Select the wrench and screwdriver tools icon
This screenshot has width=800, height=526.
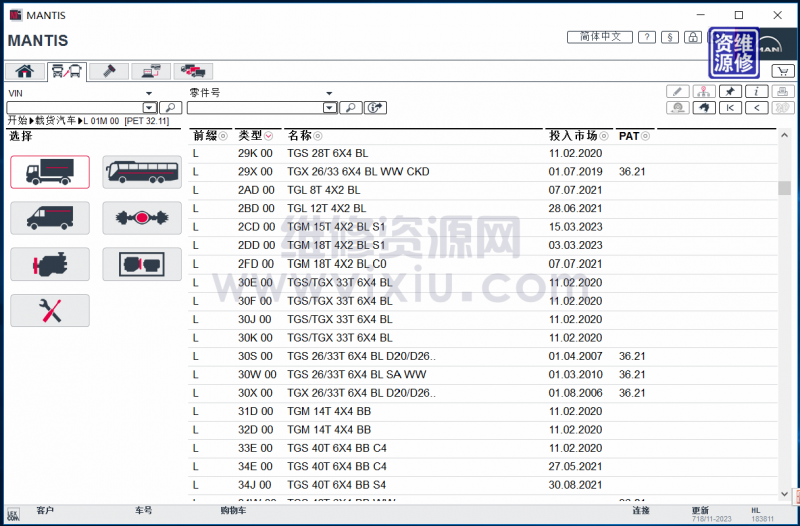pos(50,310)
